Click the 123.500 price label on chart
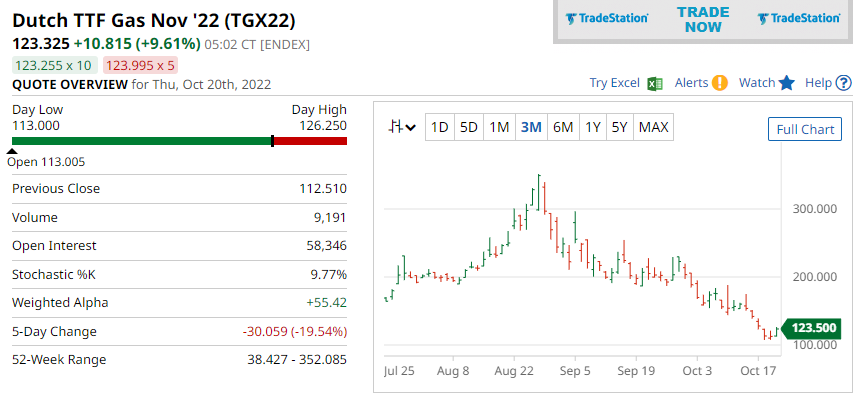The image size is (854, 406). [813, 328]
